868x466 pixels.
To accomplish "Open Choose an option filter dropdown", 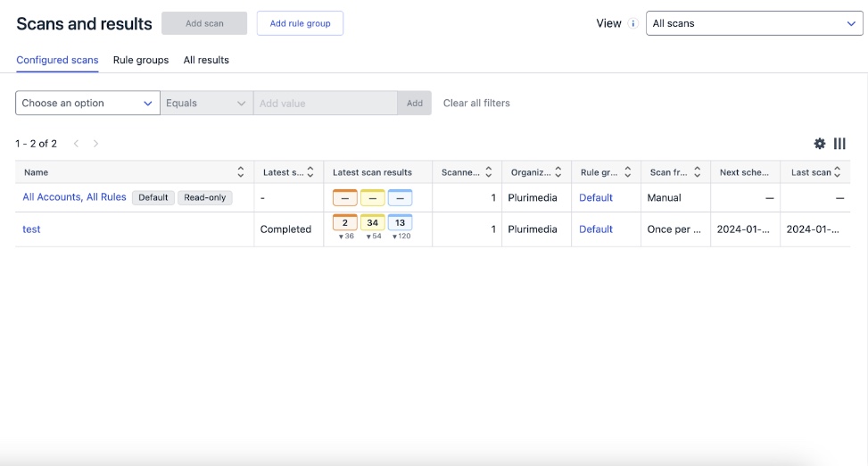I will pos(87,103).
